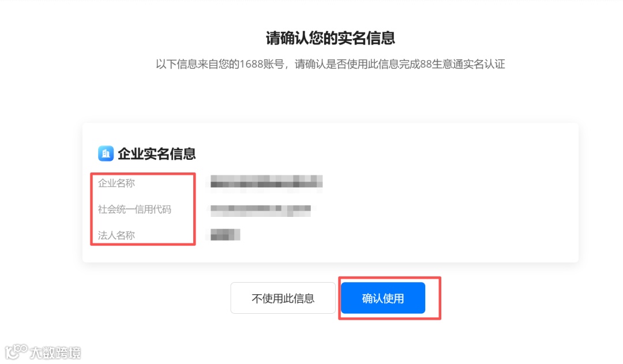Image resolution: width=623 pixels, height=364 pixels.
Task: Click 请确认是否使用此信息 in the subtitle
Action: coord(347,64)
